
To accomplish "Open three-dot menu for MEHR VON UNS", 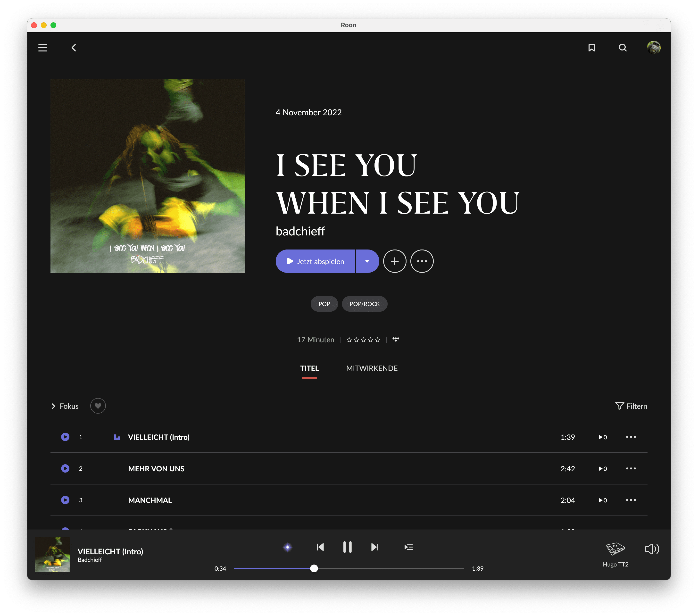I will [631, 468].
